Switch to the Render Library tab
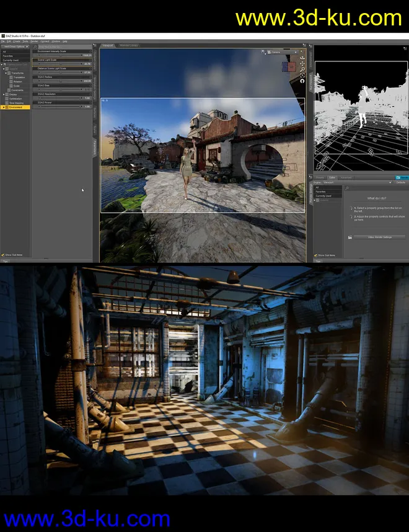Screen dimensions: 409x532 coord(128,45)
